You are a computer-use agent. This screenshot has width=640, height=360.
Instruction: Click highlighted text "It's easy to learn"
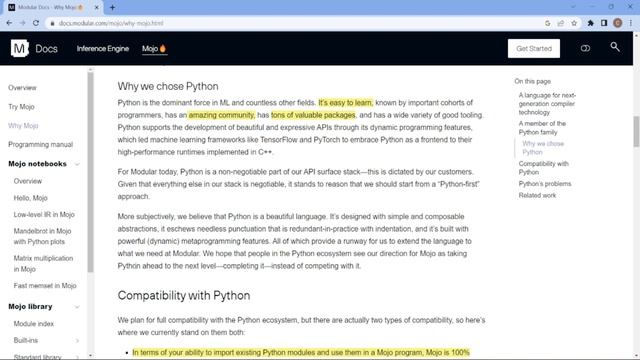pos(345,103)
